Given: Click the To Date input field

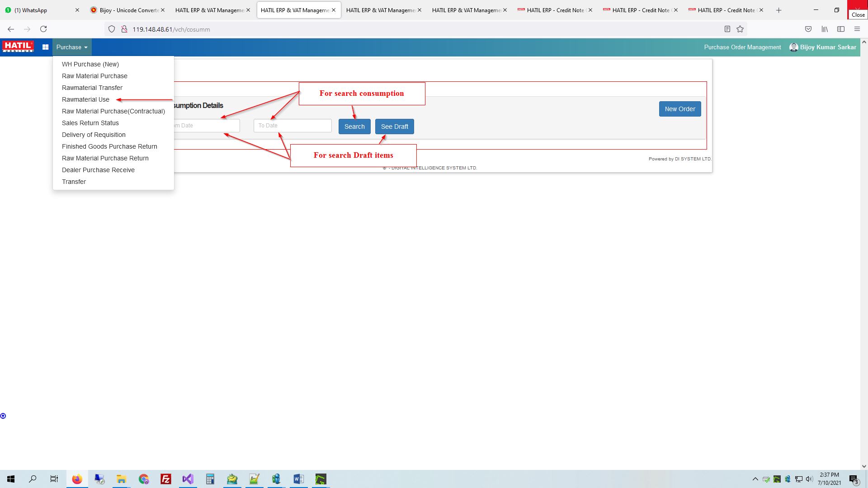Looking at the screenshot, I should click(292, 126).
